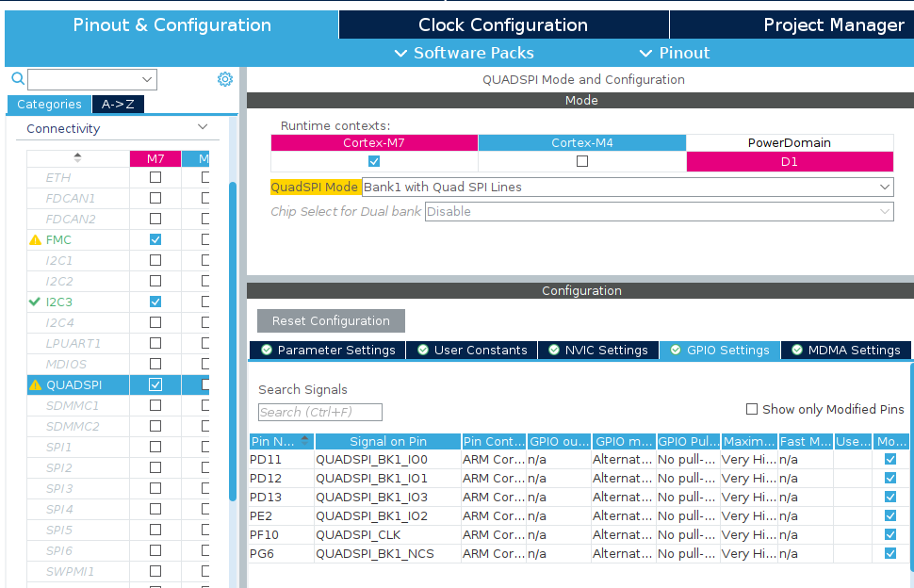Screen dimensions: 914x588
Task: Click the magnifier search icon in the left panel
Action: pos(17,79)
